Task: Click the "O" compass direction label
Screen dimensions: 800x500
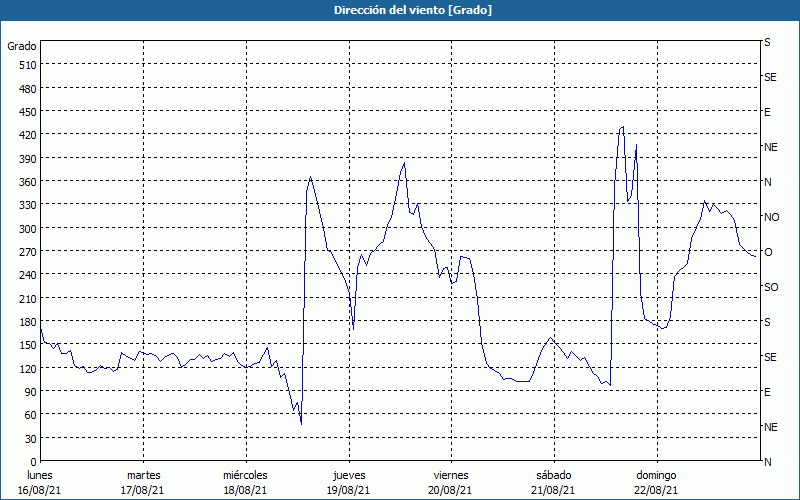Action: pos(768,252)
